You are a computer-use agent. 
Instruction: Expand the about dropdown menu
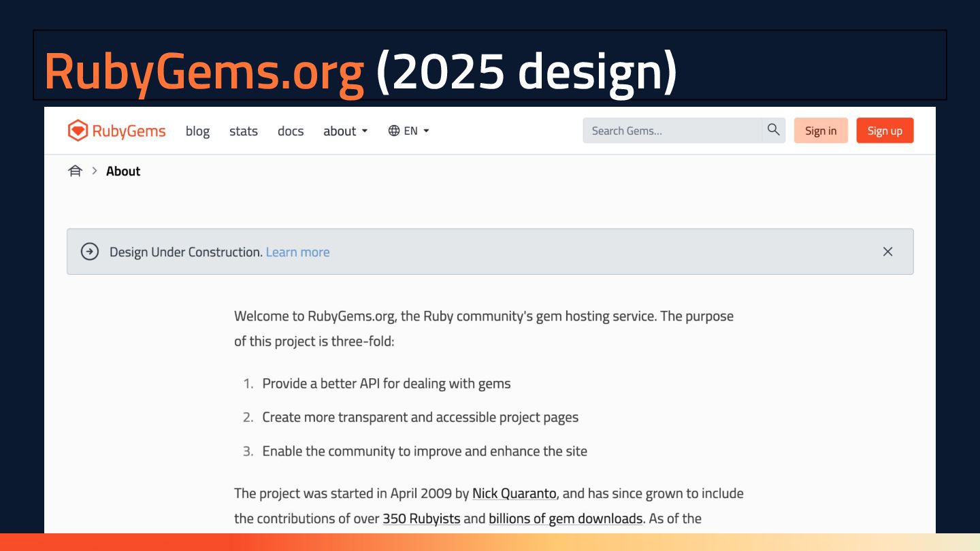pyautogui.click(x=346, y=131)
